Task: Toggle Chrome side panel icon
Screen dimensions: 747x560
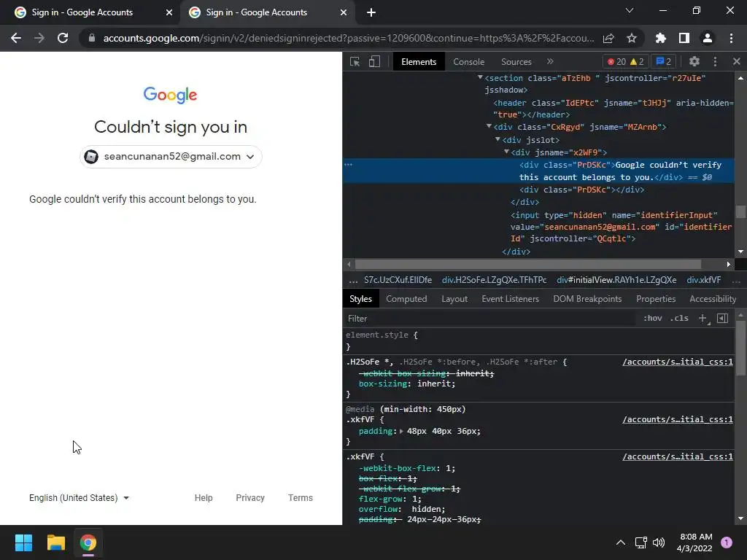Action: [x=684, y=38]
